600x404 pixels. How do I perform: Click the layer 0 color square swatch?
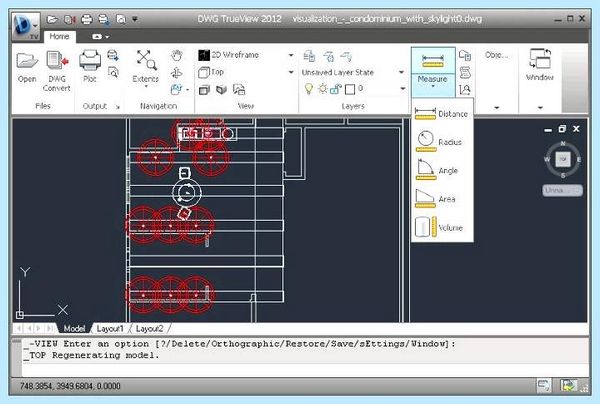tap(350, 90)
